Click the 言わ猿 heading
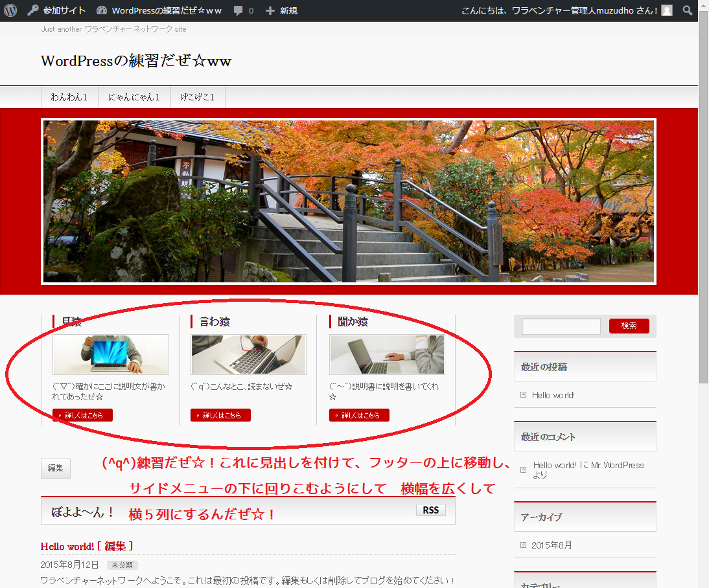 tap(215, 321)
